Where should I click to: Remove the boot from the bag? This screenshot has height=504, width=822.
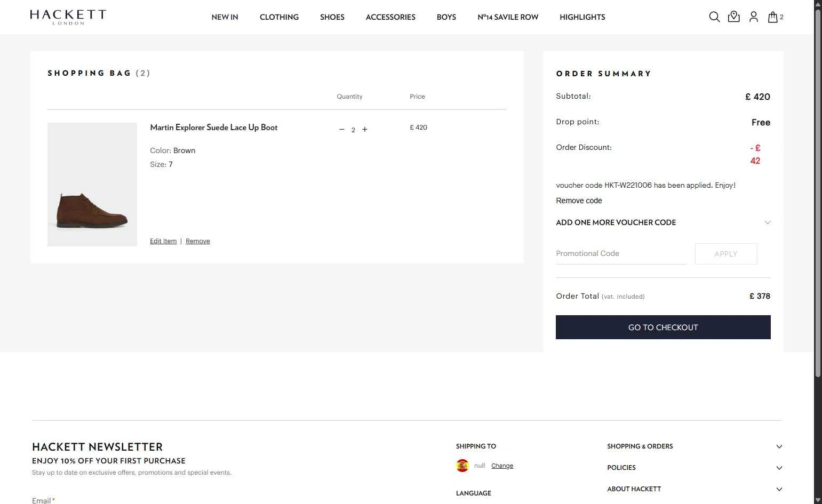point(198,241)
